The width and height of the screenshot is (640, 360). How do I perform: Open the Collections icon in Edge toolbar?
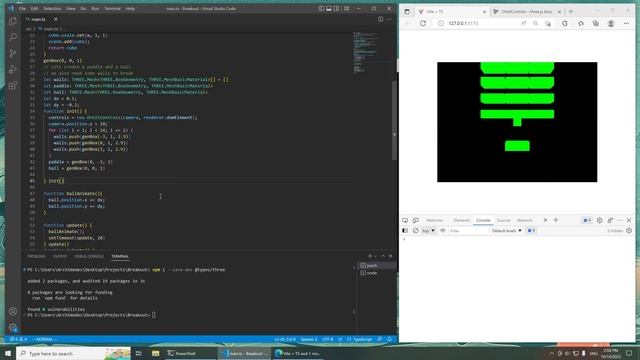point(596,23)
